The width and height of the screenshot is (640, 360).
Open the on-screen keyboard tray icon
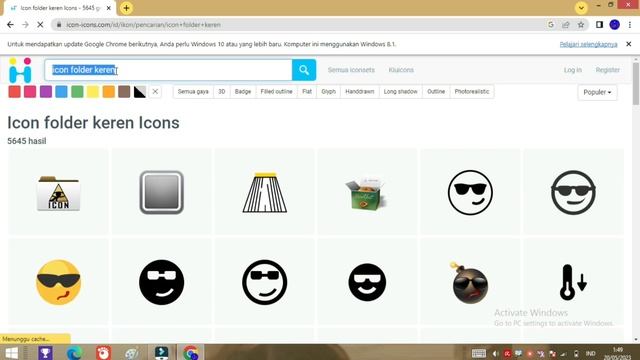tap(478, 353)
